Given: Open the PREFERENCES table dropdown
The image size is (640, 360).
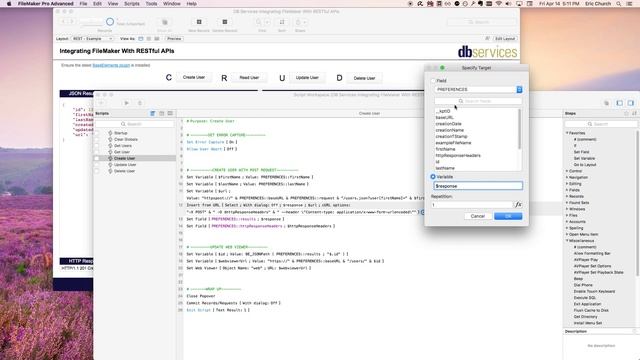Looking at the screenshot, I should [478, 89].
